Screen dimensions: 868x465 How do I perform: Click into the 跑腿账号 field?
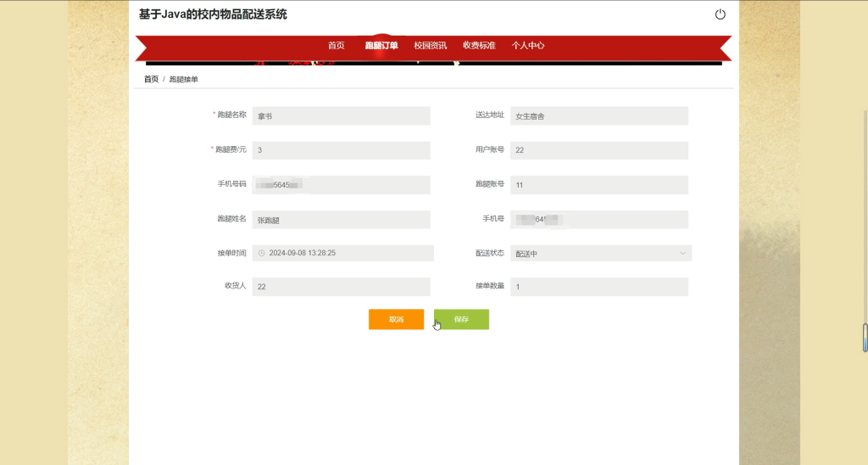pos(599,185)
